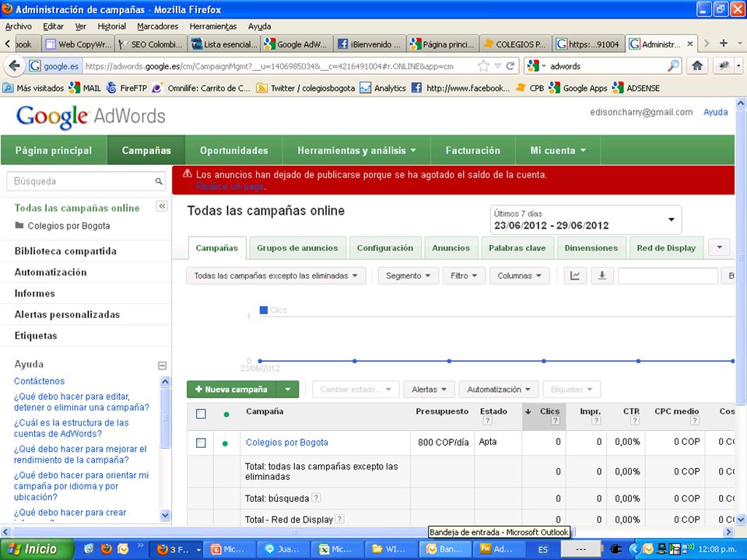Screen dimensions: 747x560
Task: Bookmark this page with the star icon
Action: 483,66
